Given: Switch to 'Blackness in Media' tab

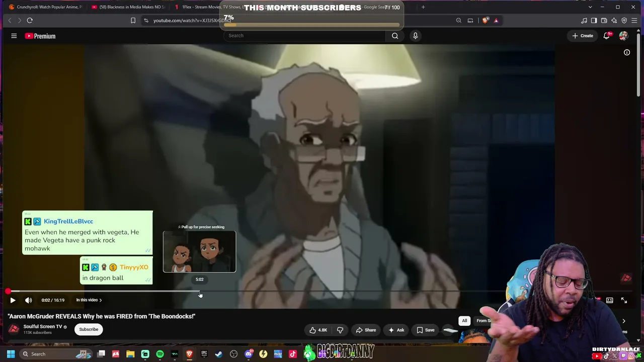Looking at the screenshot, I should [128, 7].
